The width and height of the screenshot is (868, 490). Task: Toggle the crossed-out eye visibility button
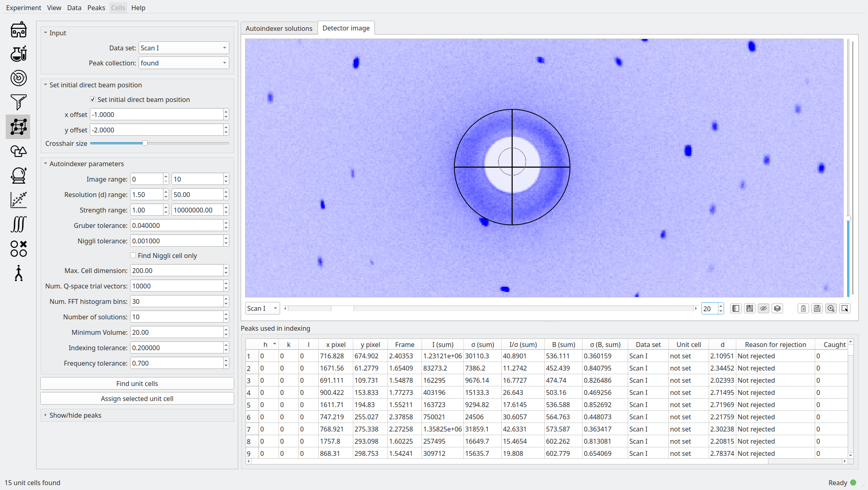[764, 308]
